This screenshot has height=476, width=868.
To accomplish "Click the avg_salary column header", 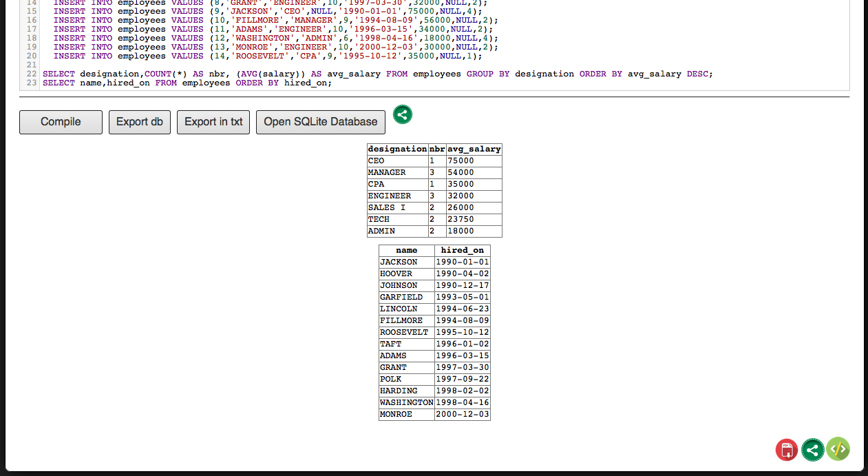I will point(474,149).
